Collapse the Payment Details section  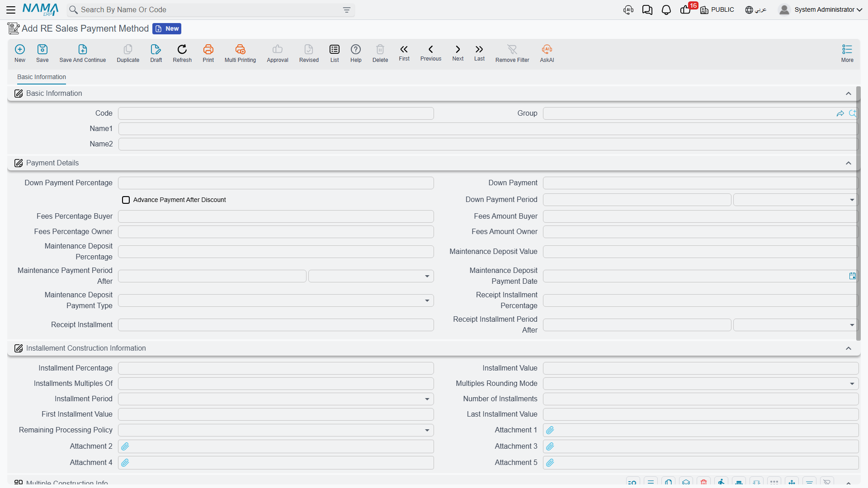[849, 163]
